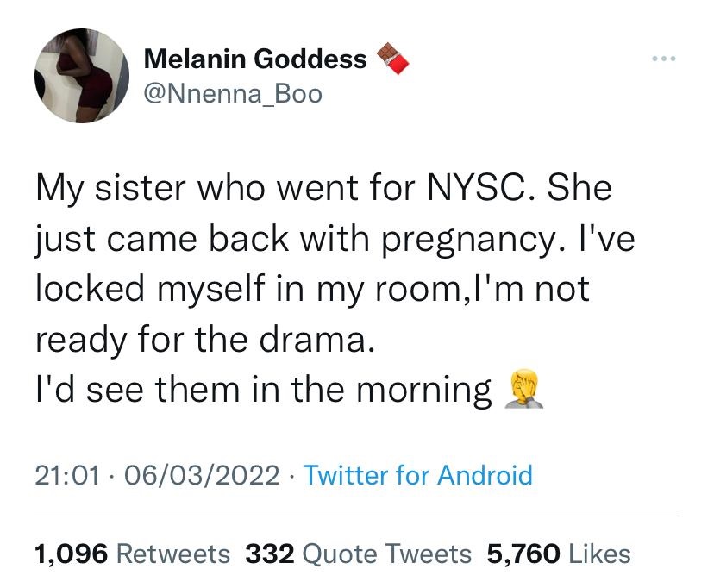Click the Twitter for Android source link
Screen dimensions: 714x588
[418, 474]
